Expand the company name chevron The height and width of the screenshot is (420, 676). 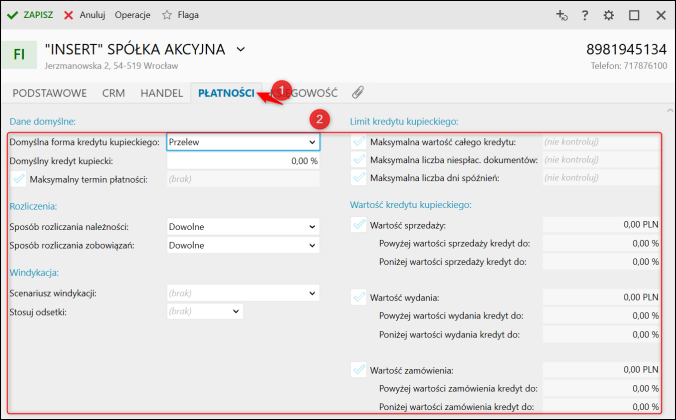[241, 50]
